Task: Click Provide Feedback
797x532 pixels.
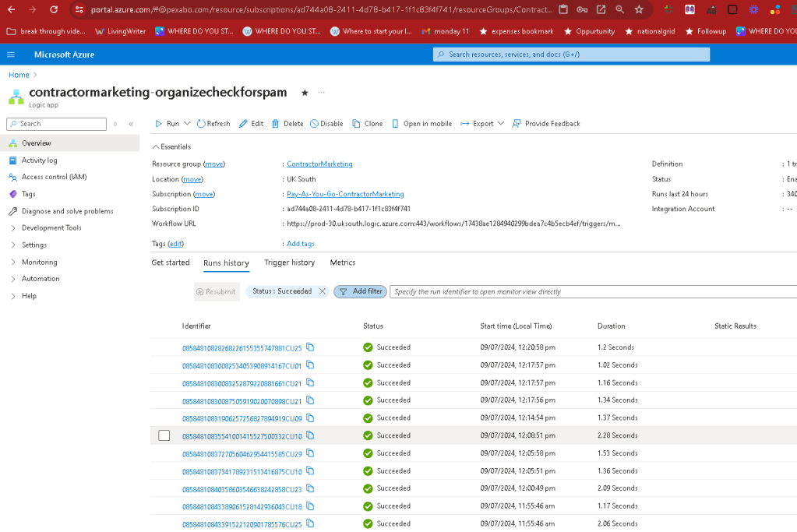Action: pos(546,124)
